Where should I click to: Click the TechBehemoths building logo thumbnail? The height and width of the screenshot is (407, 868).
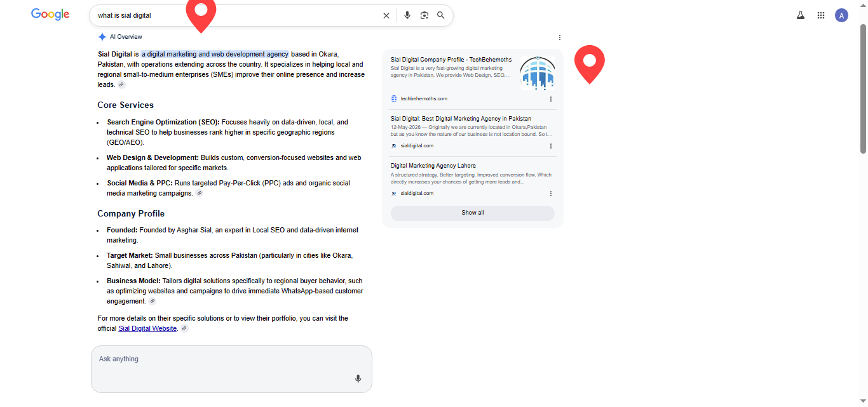537,72
